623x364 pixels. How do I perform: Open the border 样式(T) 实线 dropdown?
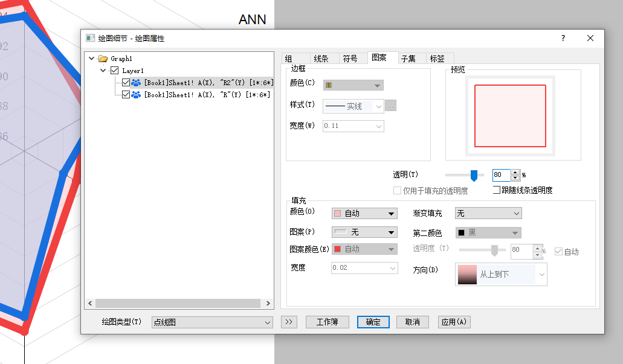click(353, 106)
